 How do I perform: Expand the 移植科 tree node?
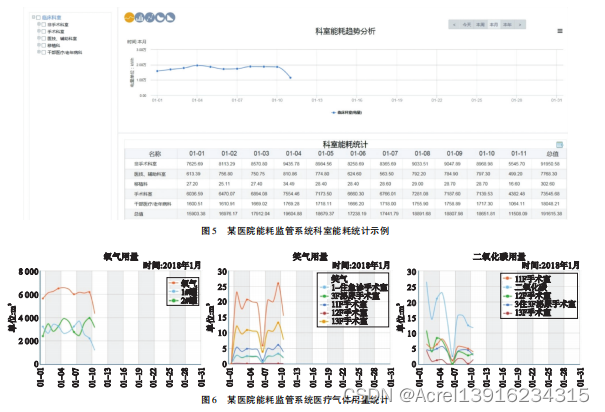click(39, 45)
